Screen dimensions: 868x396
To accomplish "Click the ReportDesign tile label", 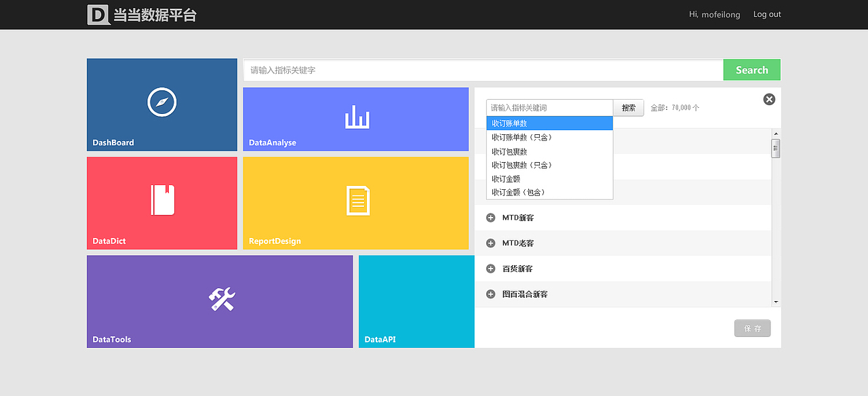I will 275,241.
